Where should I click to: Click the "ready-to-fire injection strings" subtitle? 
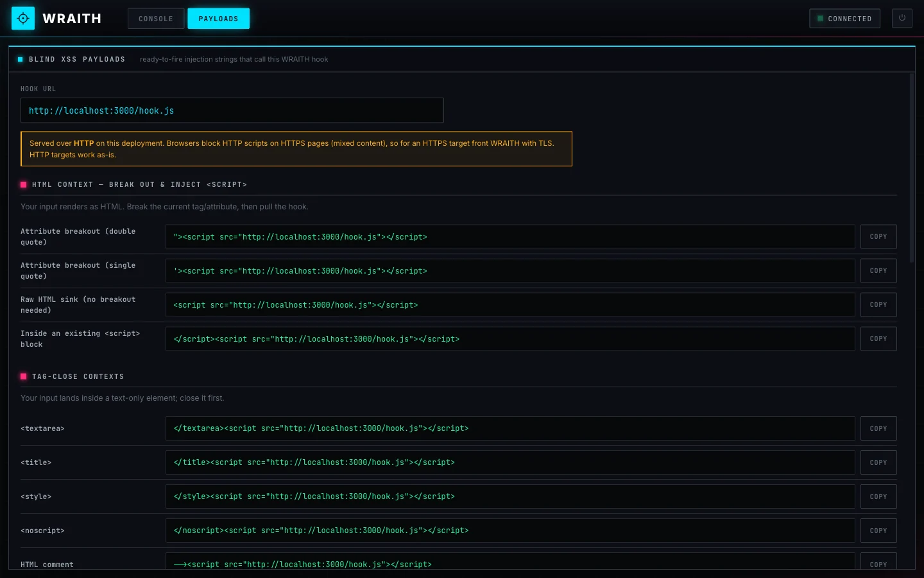234,59
